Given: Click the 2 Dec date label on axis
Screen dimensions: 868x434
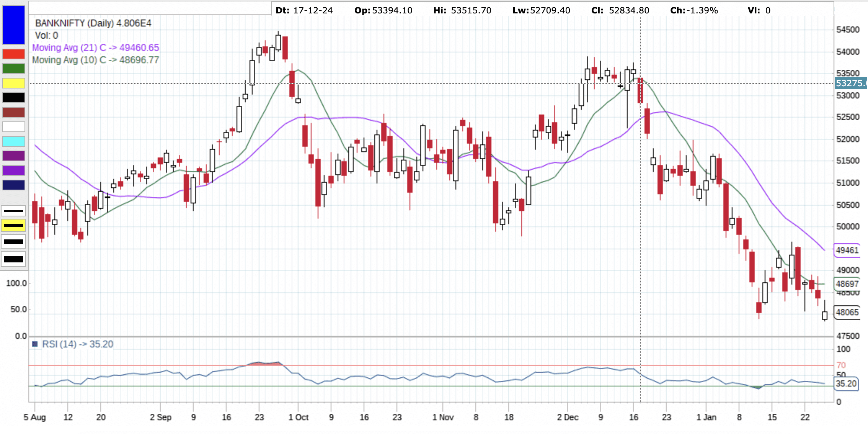Looking at the screenshot, I should 568,417.
